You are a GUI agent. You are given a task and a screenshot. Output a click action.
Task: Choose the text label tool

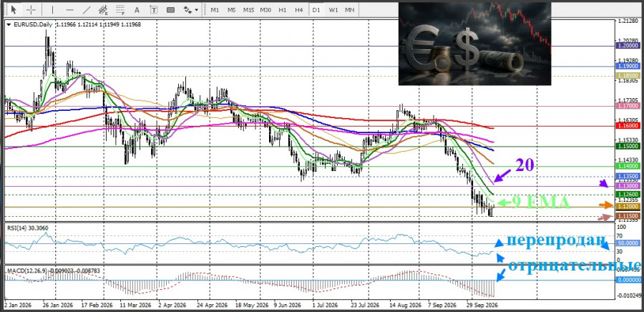click(x=154, y=9)
